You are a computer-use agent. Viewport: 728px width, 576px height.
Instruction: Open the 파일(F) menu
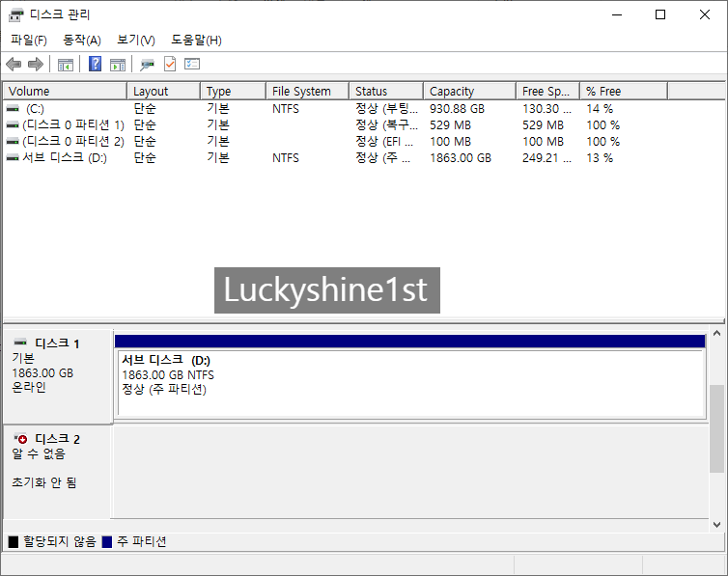[x=29, y=40]
